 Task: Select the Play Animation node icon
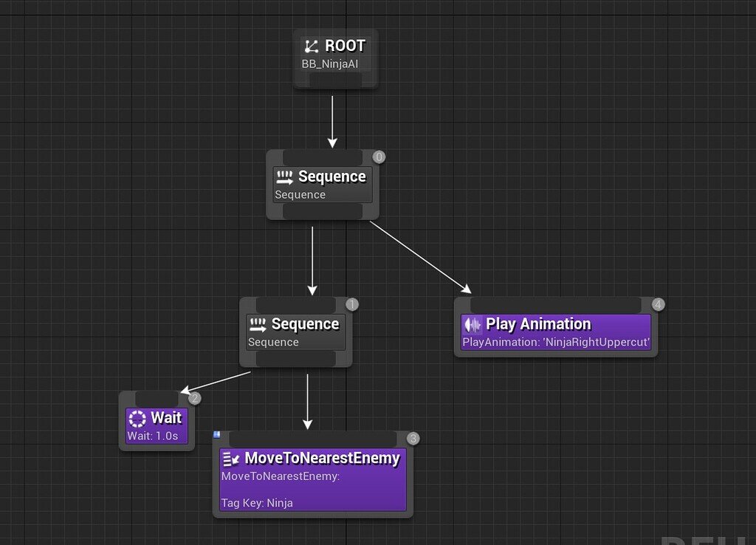[472, 324]
